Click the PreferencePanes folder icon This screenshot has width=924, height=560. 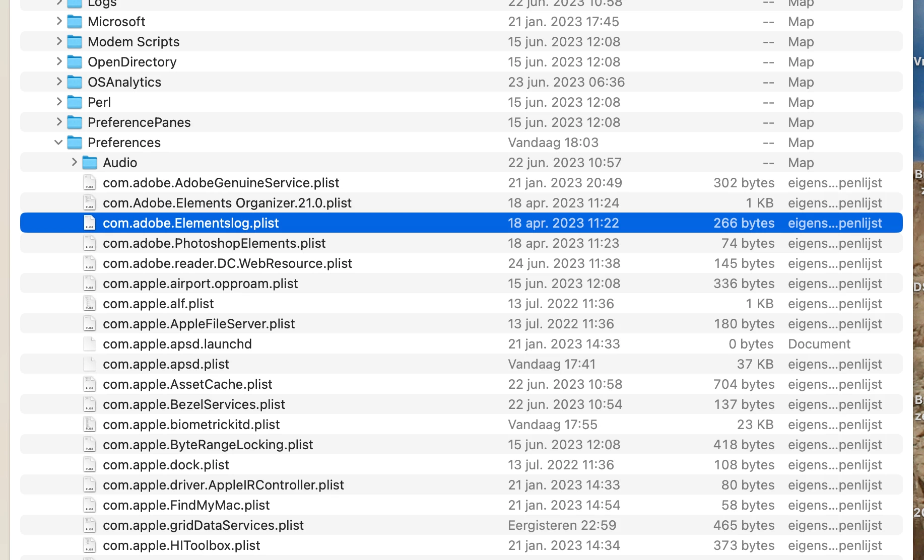pyautogui.click(x=75, y=122)
